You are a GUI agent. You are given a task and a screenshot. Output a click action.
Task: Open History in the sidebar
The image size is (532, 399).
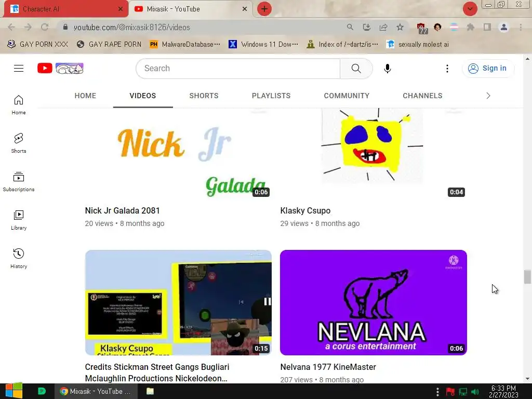point(19,258)
